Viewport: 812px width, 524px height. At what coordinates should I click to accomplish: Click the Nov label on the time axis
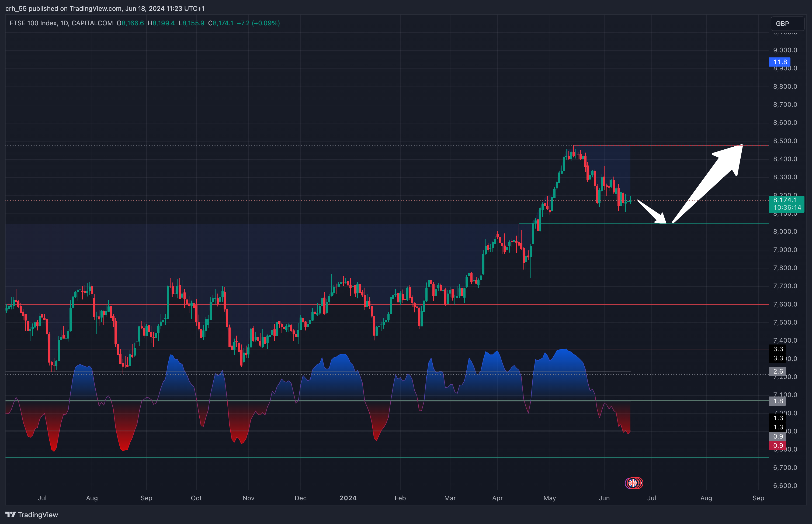249,498
